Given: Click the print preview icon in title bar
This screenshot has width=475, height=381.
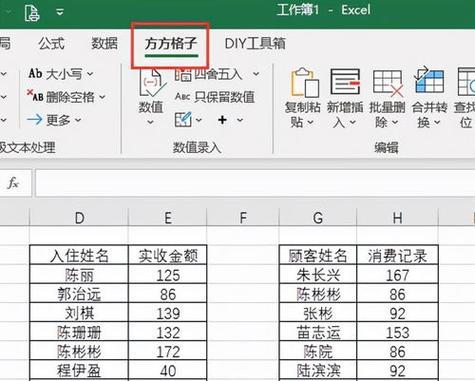Looking at the screenshot, I should pos(32,13).
